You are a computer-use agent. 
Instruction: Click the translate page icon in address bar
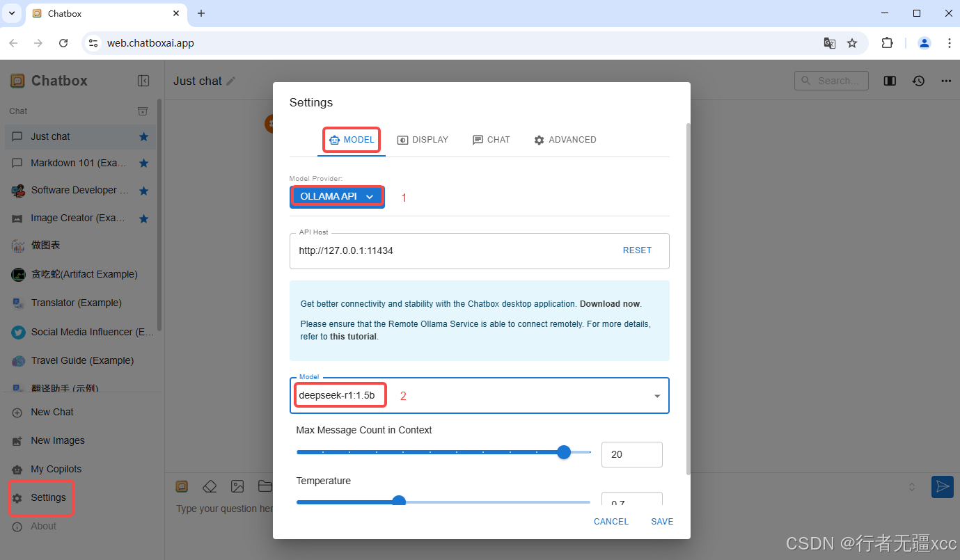tap(830, 43)
